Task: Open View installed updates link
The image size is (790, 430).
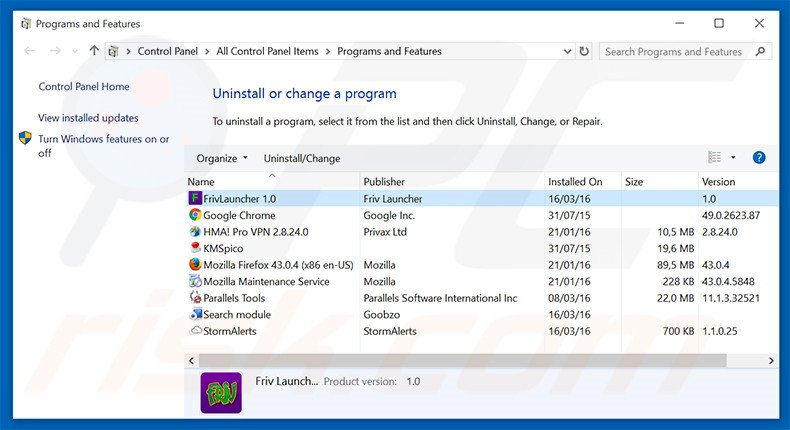Action: pos(88,117)
